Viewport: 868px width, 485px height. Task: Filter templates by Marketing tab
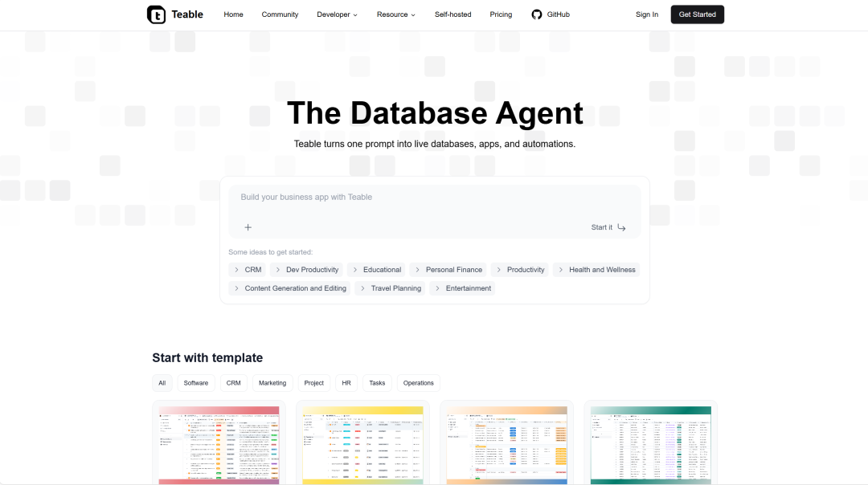coord(272,383)
